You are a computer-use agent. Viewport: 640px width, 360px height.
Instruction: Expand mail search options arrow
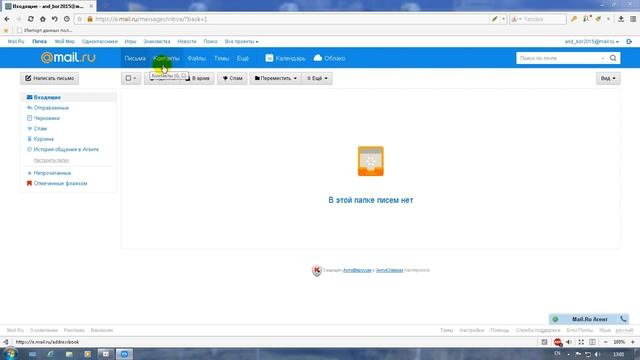coord(603,58)
